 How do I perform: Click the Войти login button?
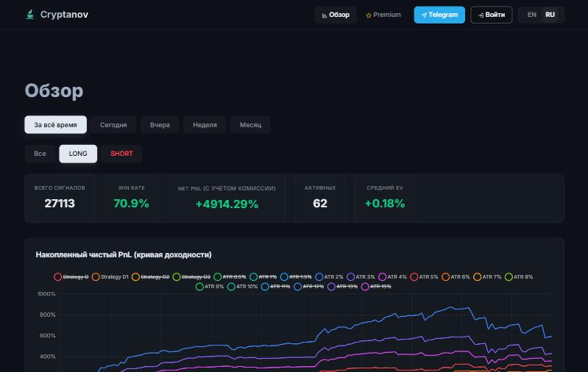click(492, 15)
